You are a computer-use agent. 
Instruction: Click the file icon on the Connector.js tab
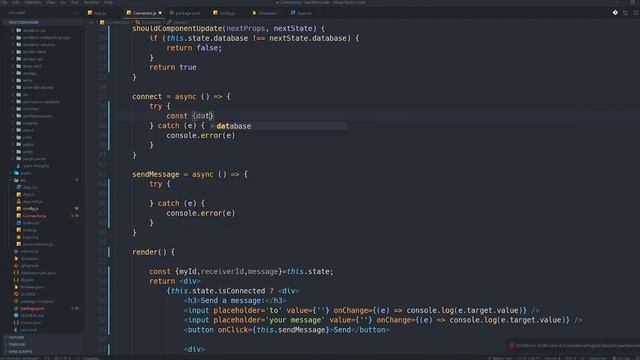point(129,13)
